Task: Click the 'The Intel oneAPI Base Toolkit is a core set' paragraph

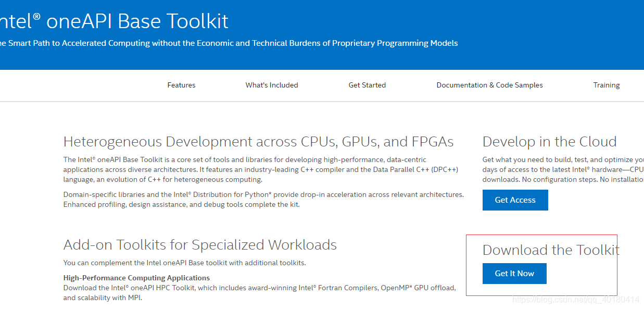Action: point(261,169)
